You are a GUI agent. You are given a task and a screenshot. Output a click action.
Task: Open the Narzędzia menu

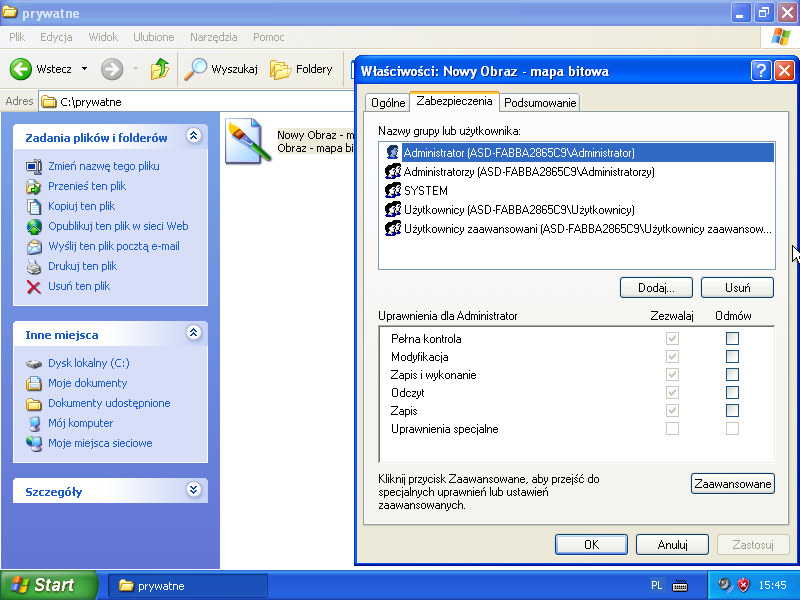[213, 37]
